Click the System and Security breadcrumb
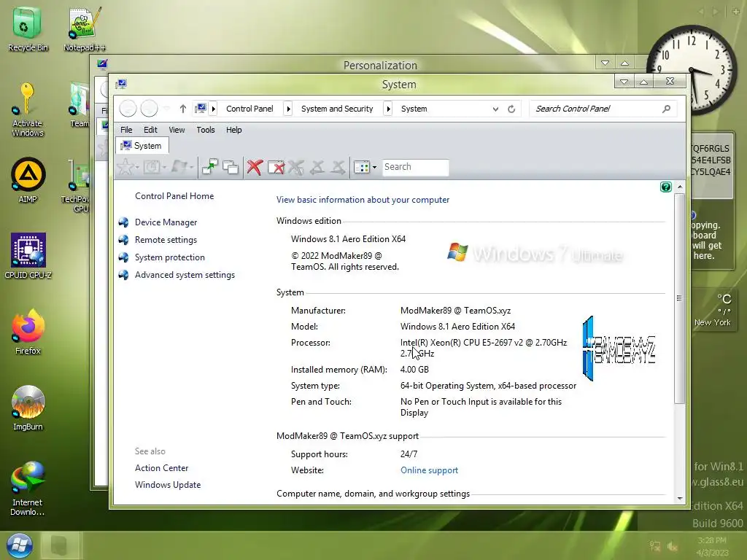 (337, 109)
